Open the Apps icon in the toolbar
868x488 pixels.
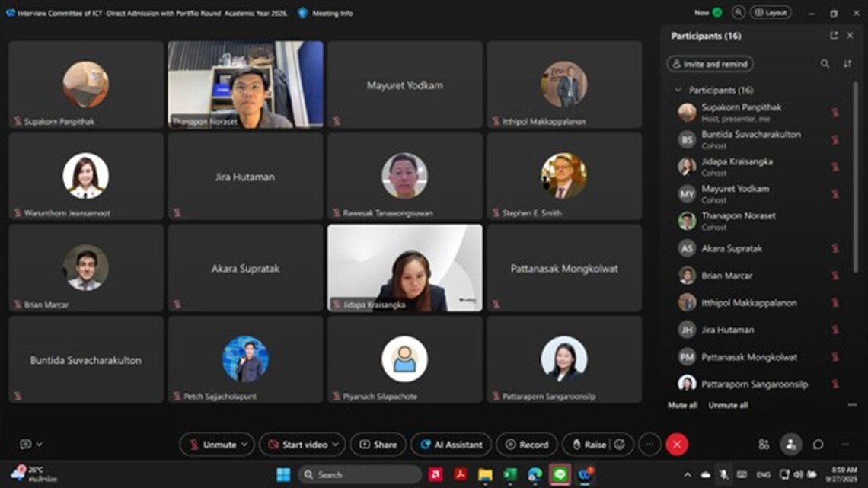[764, 444]
